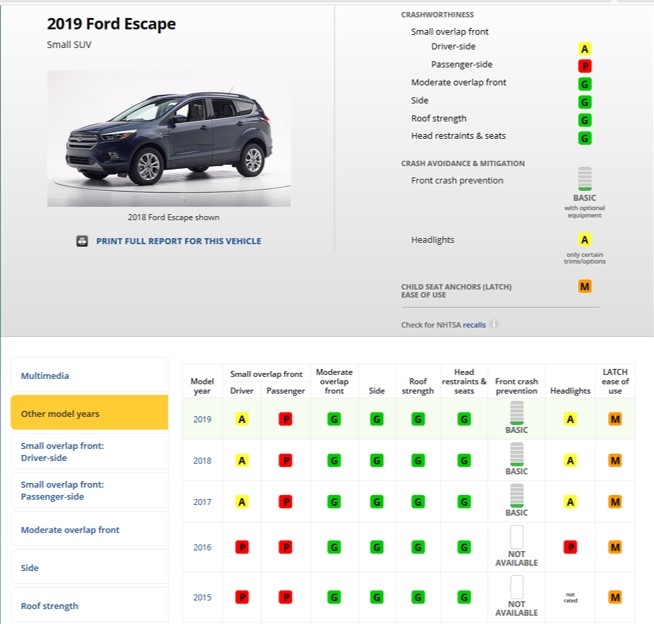
Task: Click the 'Model year' column header
Action: pos(202,386)
